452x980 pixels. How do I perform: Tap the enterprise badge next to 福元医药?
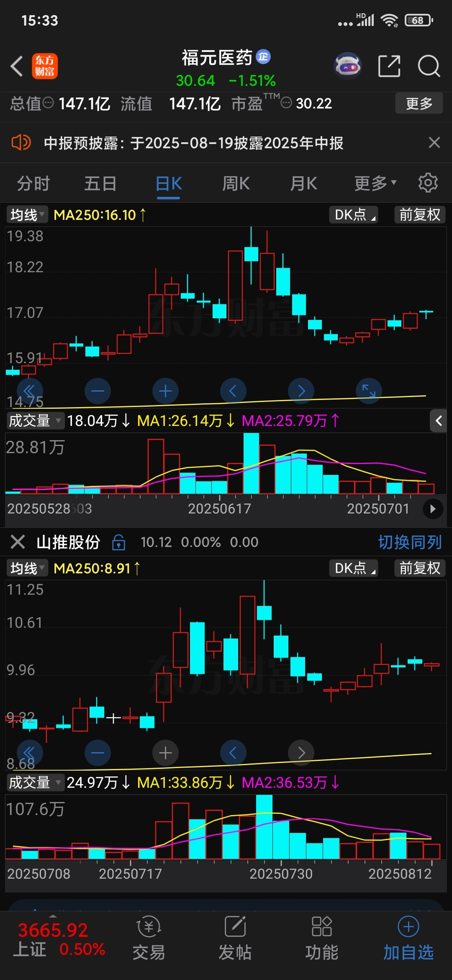click(263, 57)
